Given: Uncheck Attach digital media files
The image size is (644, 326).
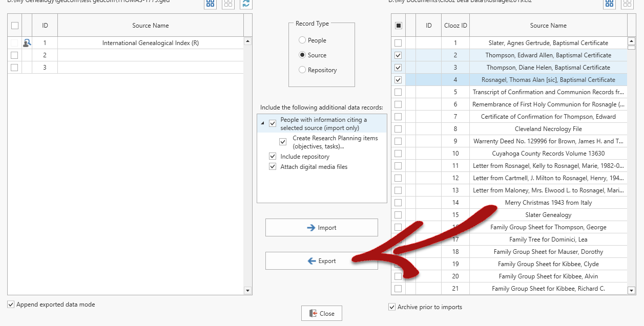Looking at the screenshot, I should (273, 167).
